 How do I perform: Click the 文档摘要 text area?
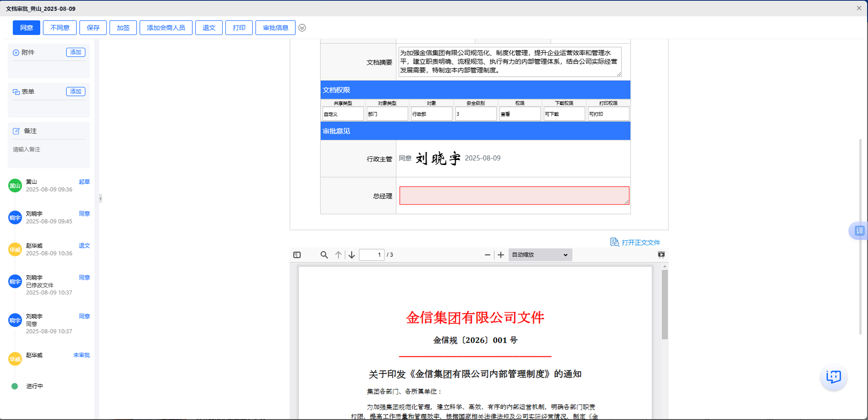[510, 61]
